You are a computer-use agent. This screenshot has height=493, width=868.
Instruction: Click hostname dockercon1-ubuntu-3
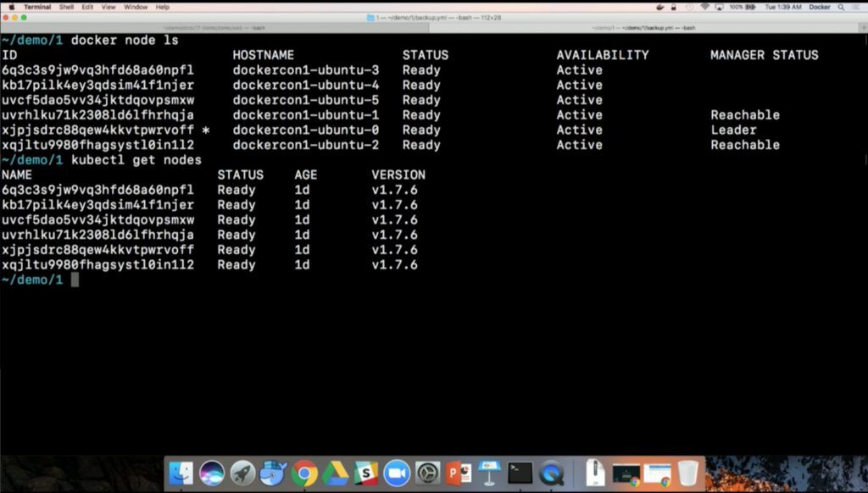pos(305,70)
